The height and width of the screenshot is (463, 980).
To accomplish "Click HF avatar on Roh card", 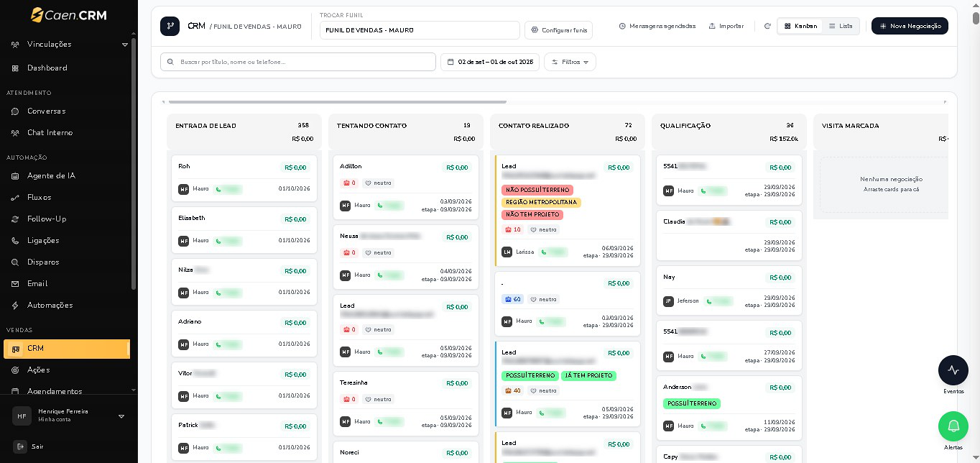I will (x=184, y=189).
